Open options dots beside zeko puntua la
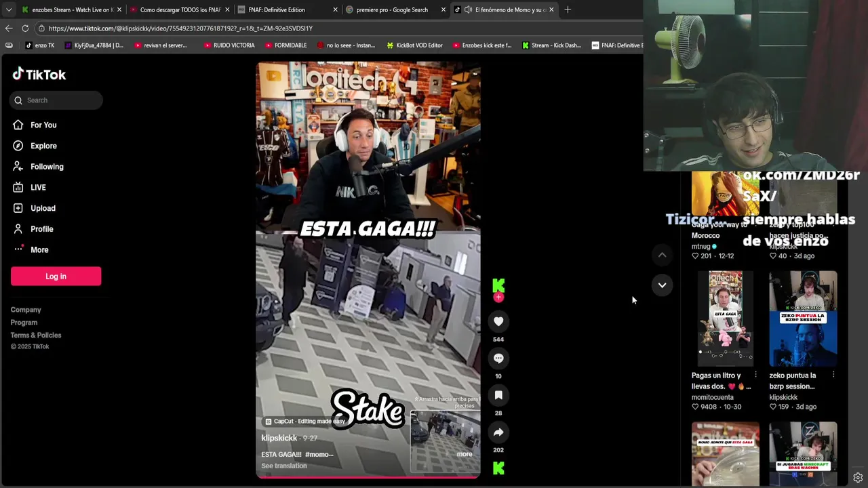This screenshot has width=868, height=488. pyautogui.click(x=833, y=375)
